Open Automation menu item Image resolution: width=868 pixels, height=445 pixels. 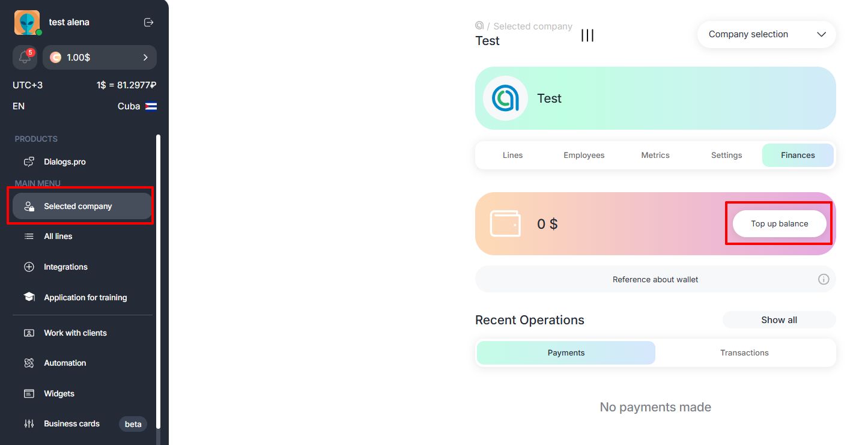[x=65, y=363]
